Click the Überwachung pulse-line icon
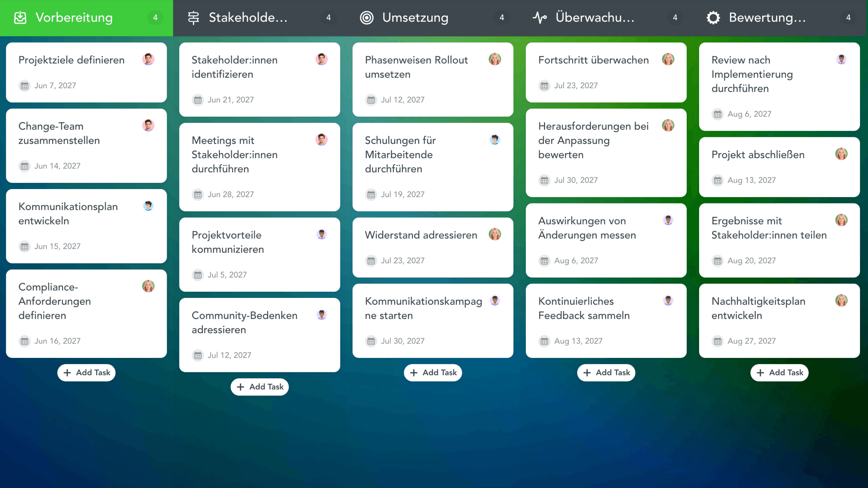 coord(540,17)
